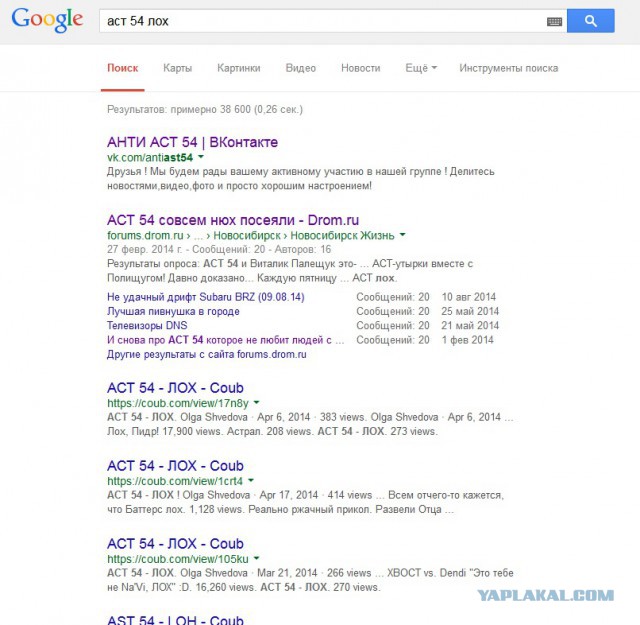Image resolution: width=640 pixels, height=625 pixels.
Task: Switch to the Новости tab
Action: [361, 68]
